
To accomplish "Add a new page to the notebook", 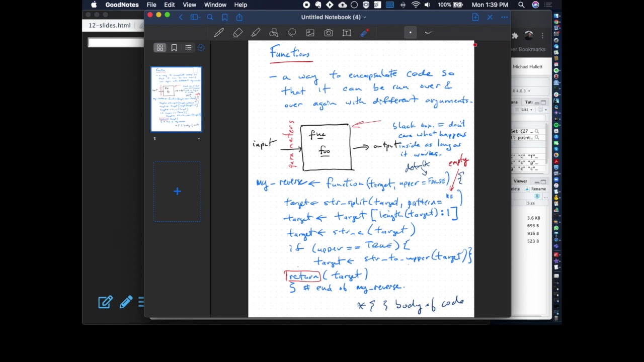I will tap(475, 17).
